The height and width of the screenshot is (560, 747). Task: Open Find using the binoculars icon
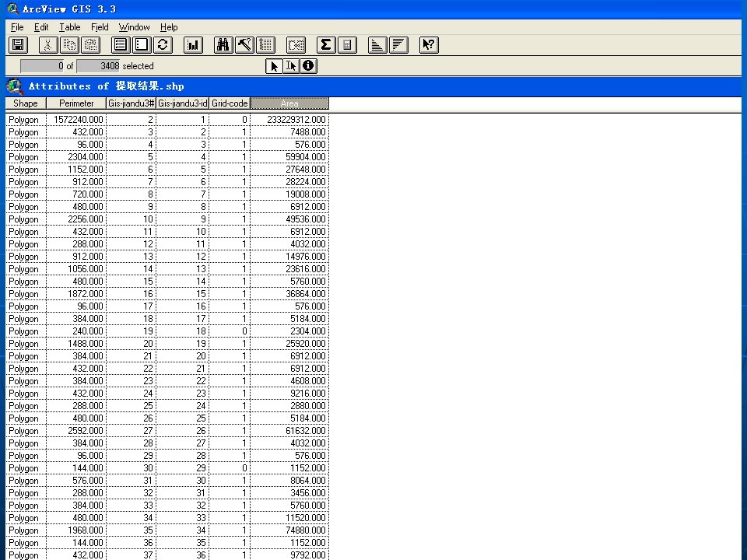(x=223, y=45)
